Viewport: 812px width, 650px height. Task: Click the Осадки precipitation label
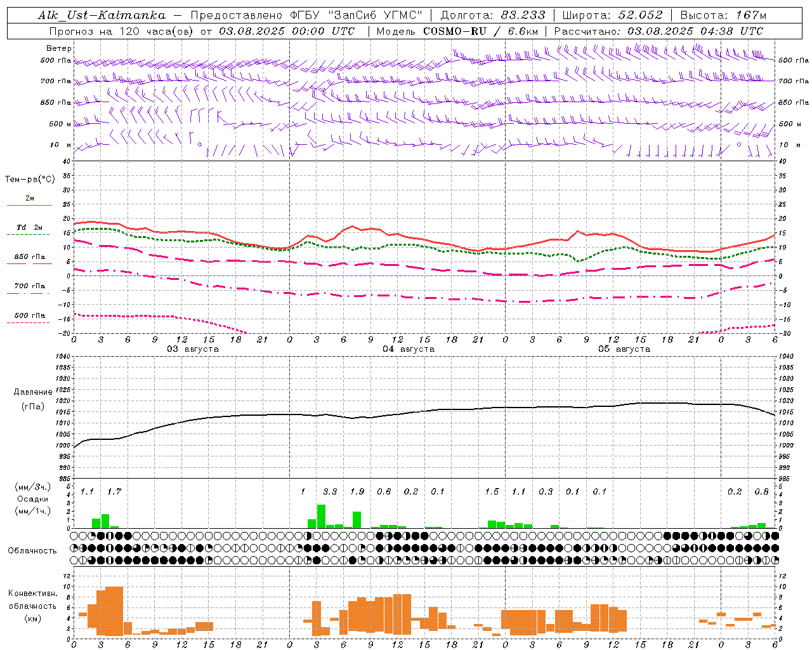(x=33, y=499)
